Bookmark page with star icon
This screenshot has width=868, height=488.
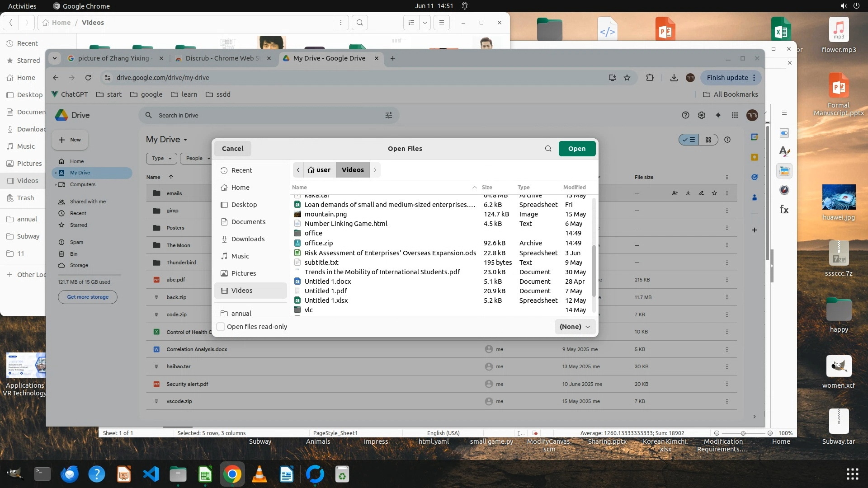pyautogui.click(x=627, y=78)
